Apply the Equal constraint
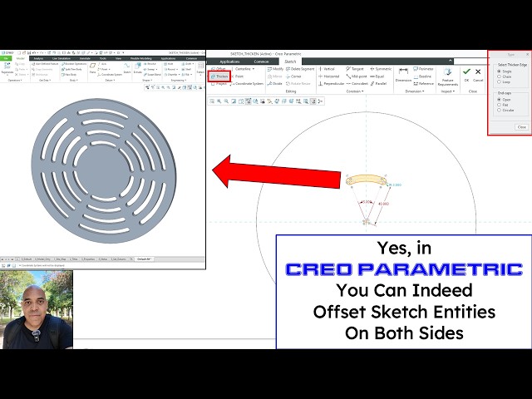 pyautogui.click(x=377, y=76)
